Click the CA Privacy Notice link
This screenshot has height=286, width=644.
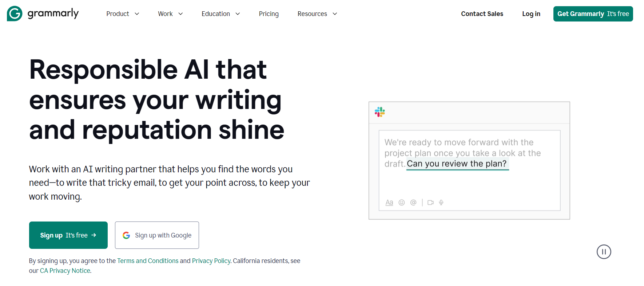point(65,270)
